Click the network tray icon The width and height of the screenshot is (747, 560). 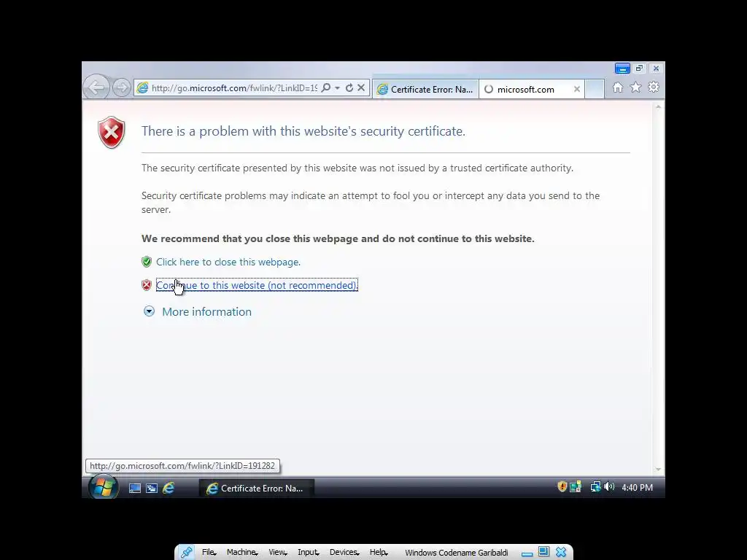click(595, 486)
